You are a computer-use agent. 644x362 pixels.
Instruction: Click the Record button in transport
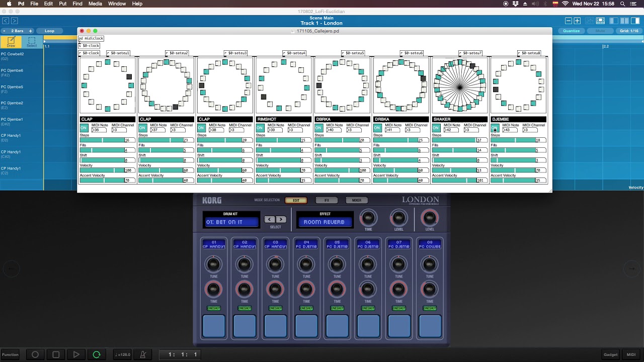[x=35, y=354]
